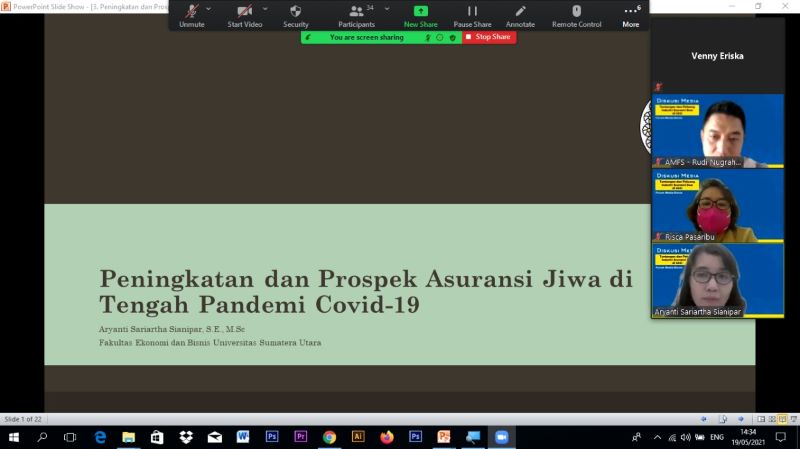
Task: Click the slide title 'Peningkatan dan Prospek Asuransi Jiwa'
Action: point(366,291)
